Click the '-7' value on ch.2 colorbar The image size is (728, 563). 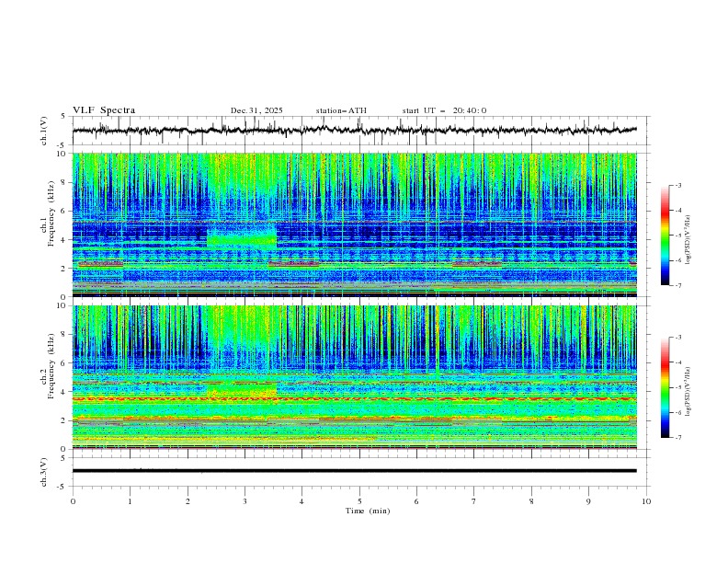pyautogui.click(x=678, y=437)
